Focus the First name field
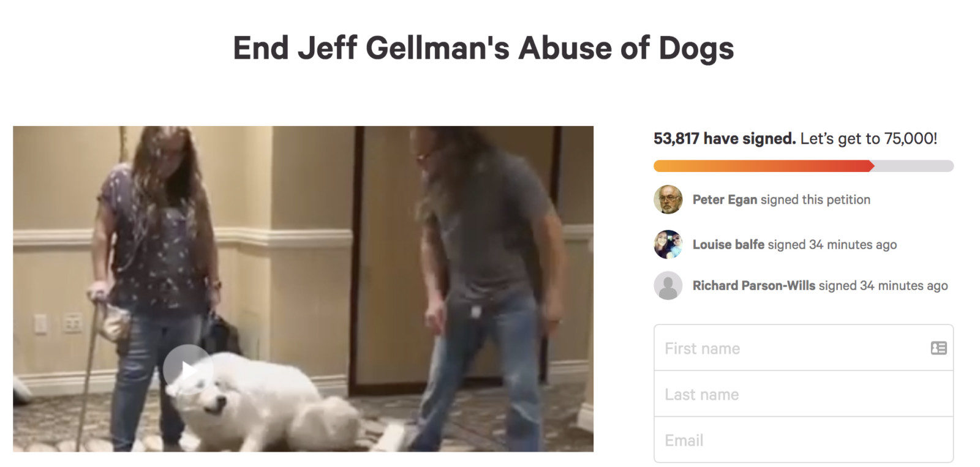Image resolution: width=980 pixels, height=467 pixels. tap(804, 348)
